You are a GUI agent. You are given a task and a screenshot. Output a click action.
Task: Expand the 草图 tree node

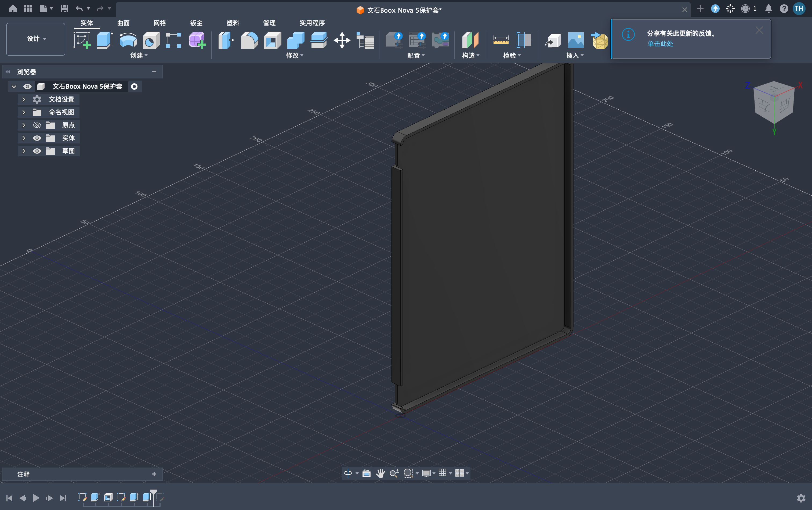pos(24,151)
